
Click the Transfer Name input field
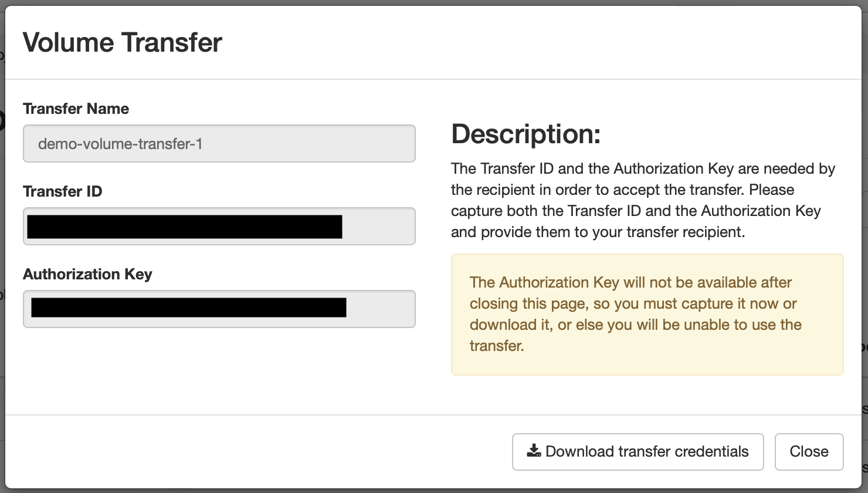[x=219, y=143]
